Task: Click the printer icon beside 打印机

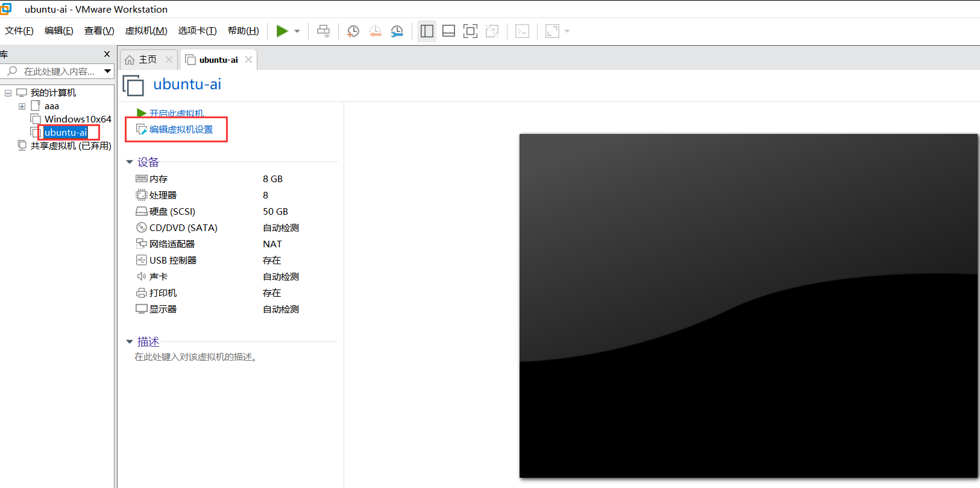Action: click(x=142, y=293)
